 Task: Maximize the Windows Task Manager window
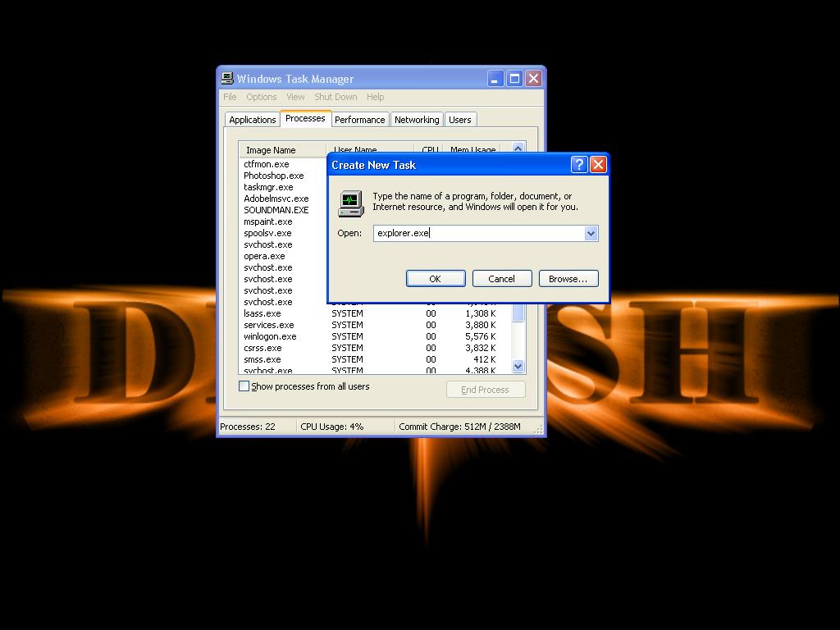point(514,79)
